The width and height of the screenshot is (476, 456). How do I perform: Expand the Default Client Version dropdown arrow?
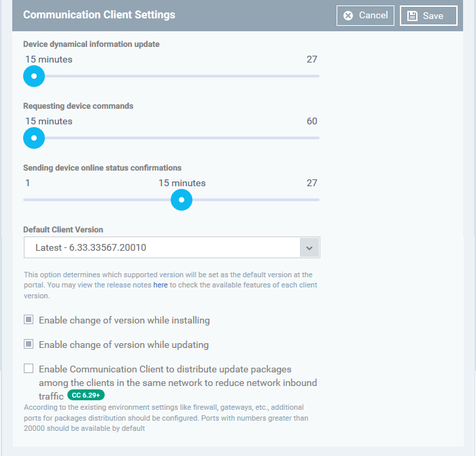coord(309,247)
